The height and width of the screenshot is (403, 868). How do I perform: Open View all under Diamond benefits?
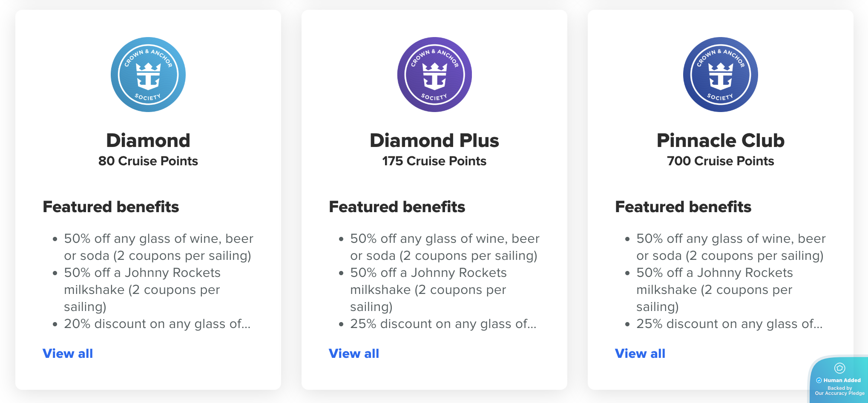click(x=68, y=354)
